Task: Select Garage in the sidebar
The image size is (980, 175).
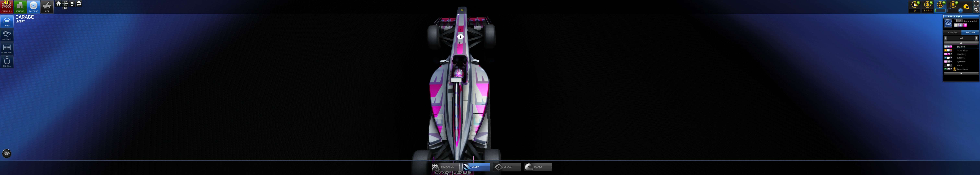Action: (x=7, y=21)
